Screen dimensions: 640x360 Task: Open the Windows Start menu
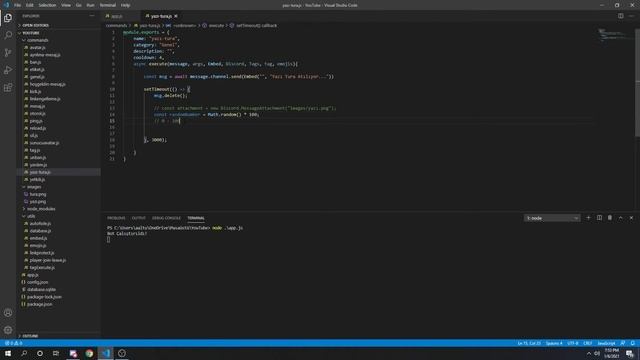8,353
